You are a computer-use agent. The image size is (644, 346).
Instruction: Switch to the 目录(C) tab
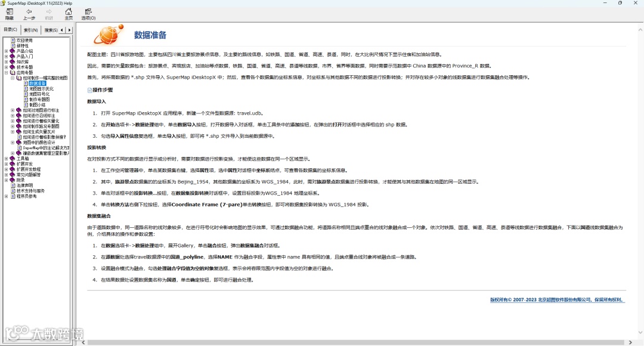tap(10, 30)
